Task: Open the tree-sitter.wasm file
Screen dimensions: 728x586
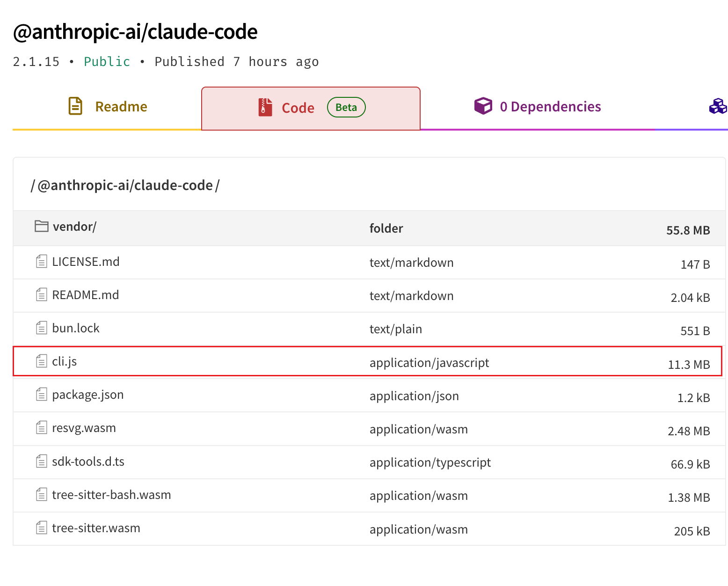Action: tap(96, 528)
